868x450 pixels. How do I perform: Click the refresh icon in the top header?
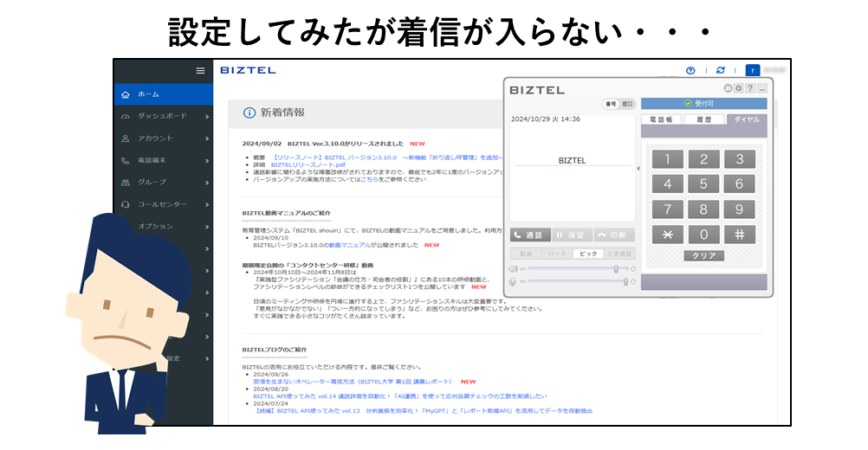[x=720, y=70]
